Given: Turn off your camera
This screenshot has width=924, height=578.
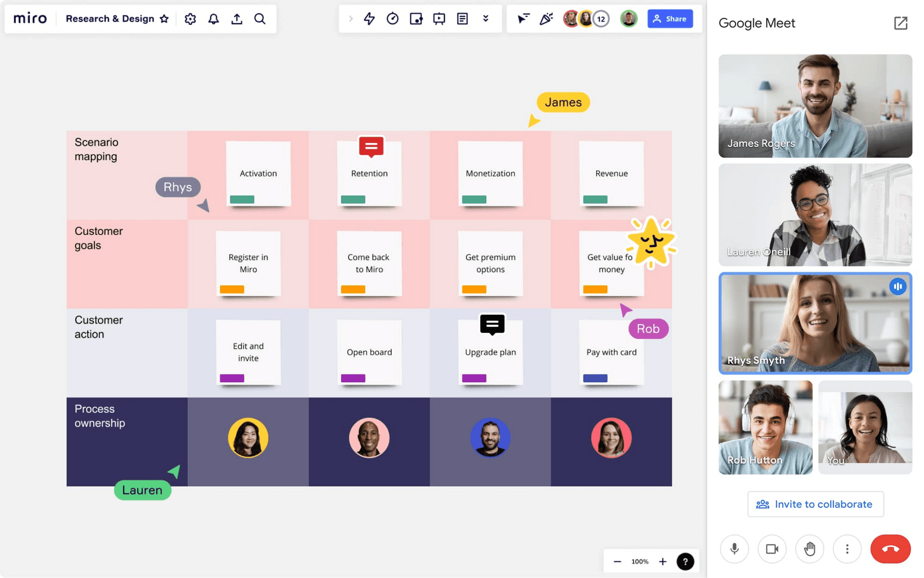Looking at the screenshot, I should click(771, 549).
